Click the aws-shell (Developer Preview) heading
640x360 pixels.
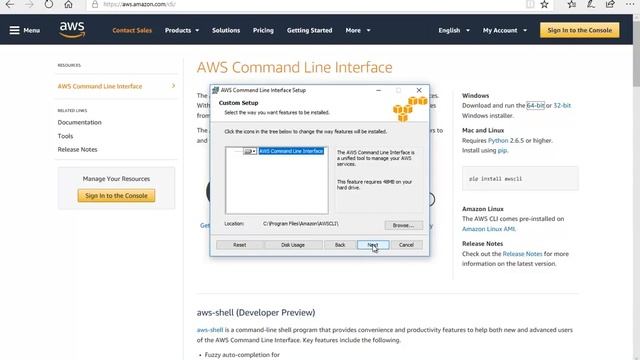point(256,313)
